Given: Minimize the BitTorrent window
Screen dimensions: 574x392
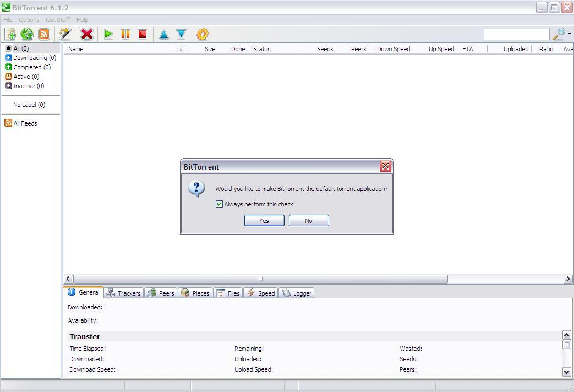Looking at the screenshot, I should pyautogui.click(x=541, y=8).
